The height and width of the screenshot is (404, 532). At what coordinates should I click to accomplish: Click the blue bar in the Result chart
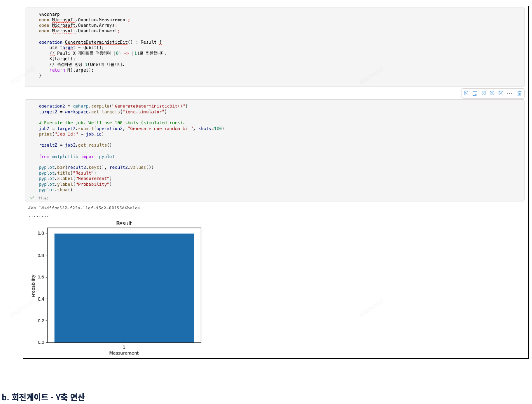(x=124, y=288)
